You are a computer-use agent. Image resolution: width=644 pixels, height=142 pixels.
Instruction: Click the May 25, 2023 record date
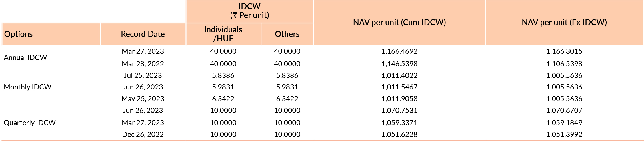pyautogui.click(x=143, y=99)
